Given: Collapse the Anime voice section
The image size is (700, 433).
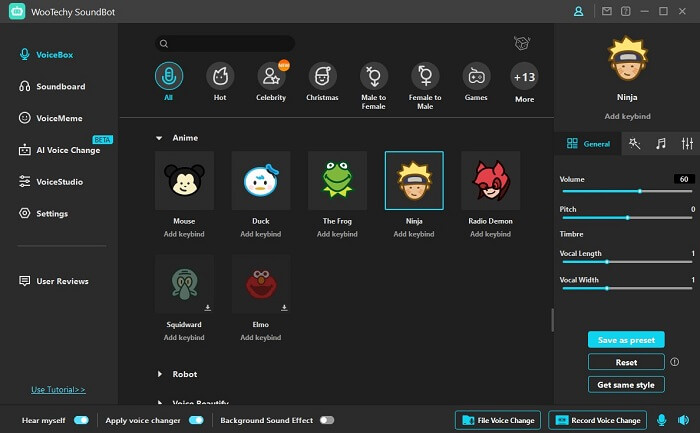Looking at the screenshot, I should [x=159, y=137].
